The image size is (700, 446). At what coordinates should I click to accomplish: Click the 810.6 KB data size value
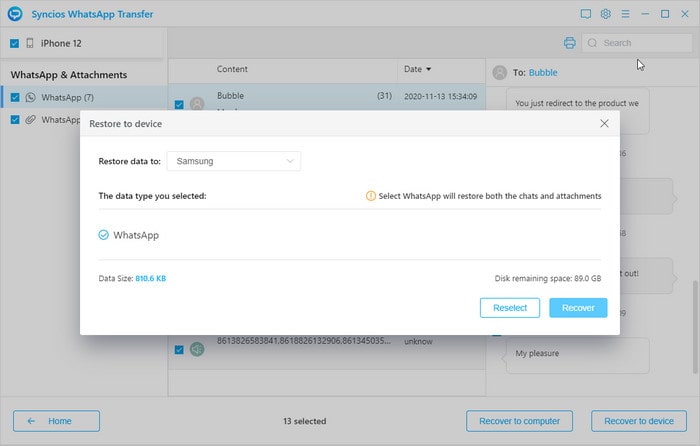150,278
